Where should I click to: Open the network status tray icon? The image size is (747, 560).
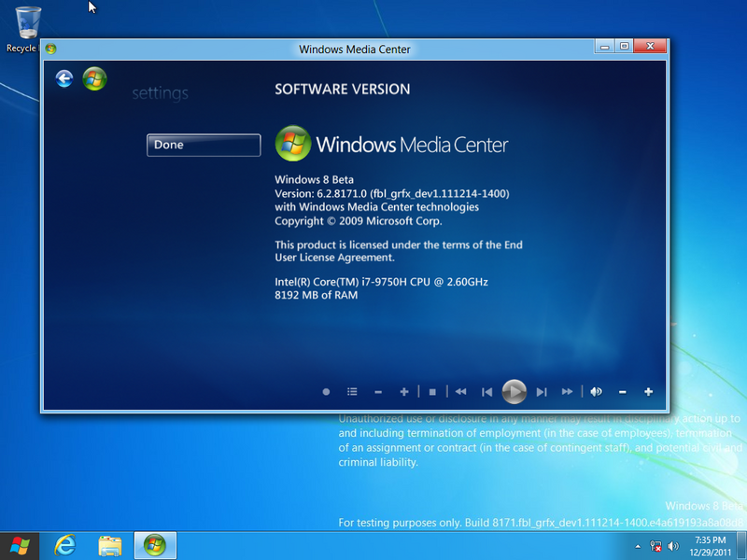pos(655,546)
